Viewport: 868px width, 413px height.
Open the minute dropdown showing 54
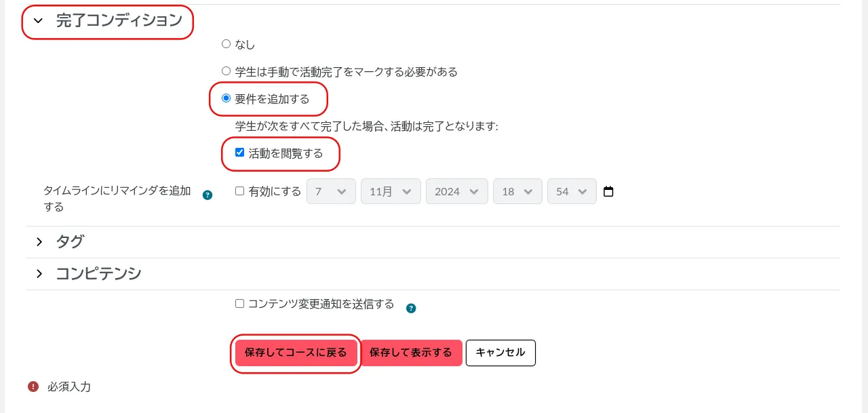coord(572,192)
